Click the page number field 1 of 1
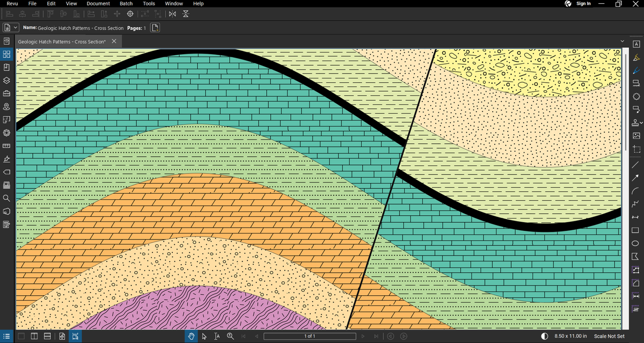This screenshot has height=343, width=644. pyautogui.click(x=310, y=336)
